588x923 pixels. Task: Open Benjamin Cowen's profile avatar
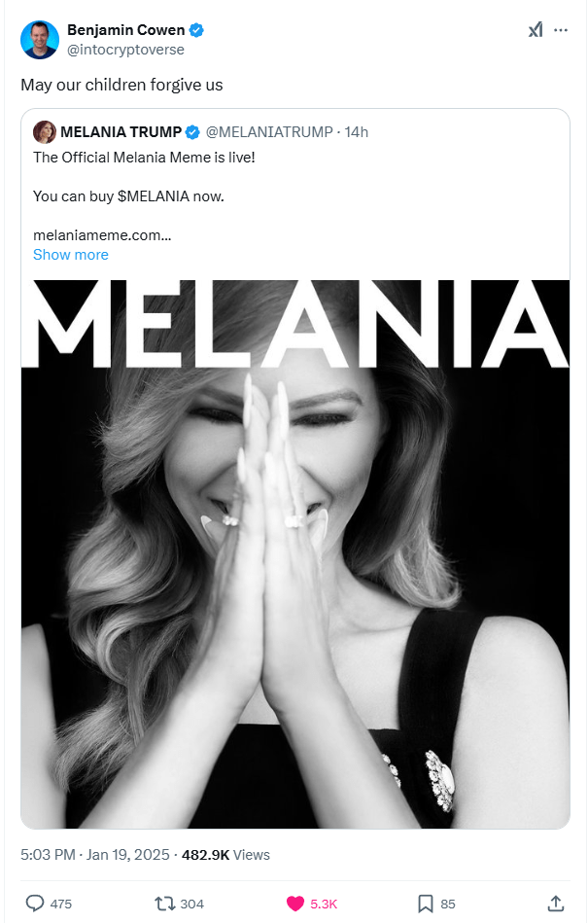point(39,39)
